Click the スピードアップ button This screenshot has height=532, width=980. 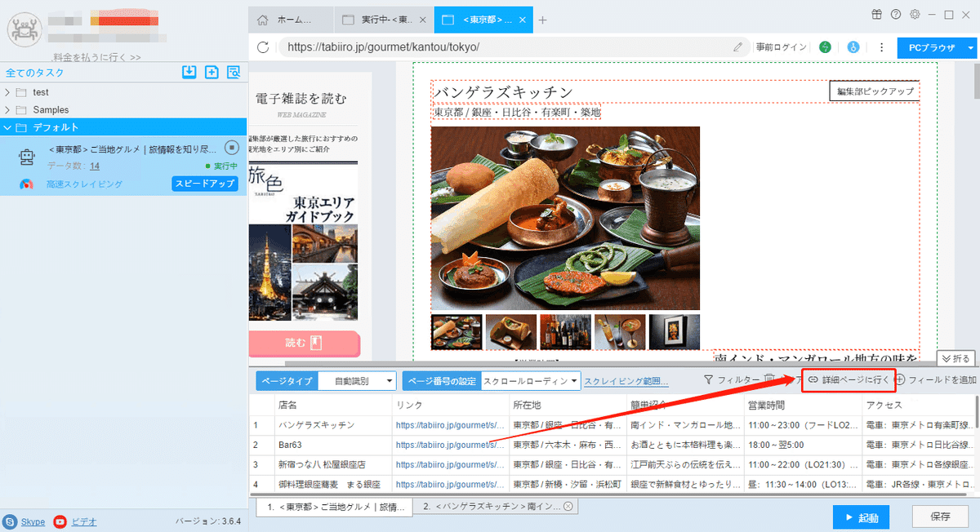205,184
